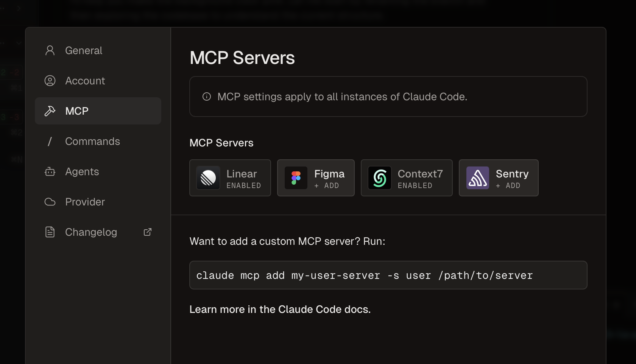Click the Agents robot icon
This screenshot has width=636, height=364.
[50, 171]
